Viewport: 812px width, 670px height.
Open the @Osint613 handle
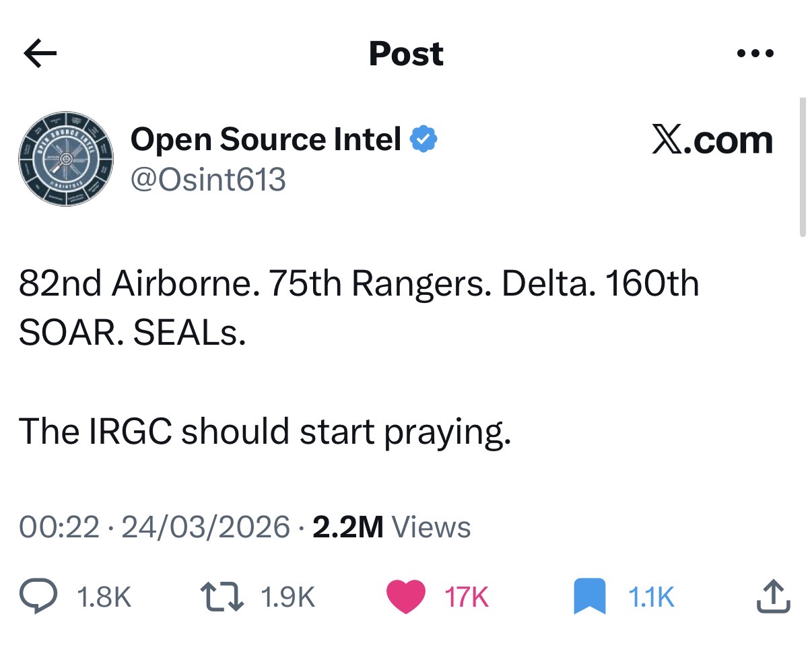(208, 180)
